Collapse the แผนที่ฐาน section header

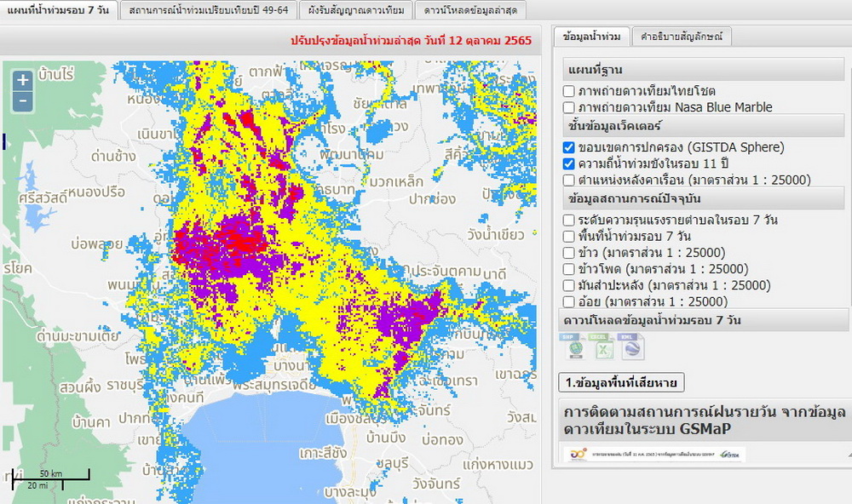pos(704,70)
